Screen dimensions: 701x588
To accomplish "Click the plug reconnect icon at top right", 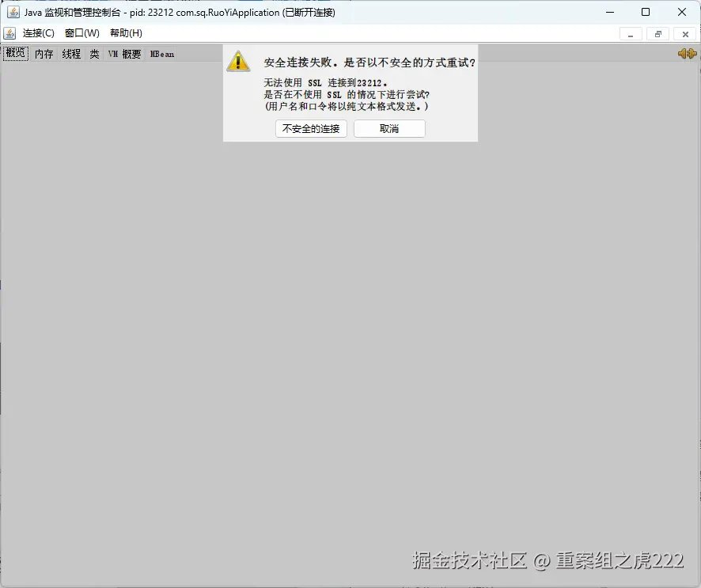I will point(685,53).
